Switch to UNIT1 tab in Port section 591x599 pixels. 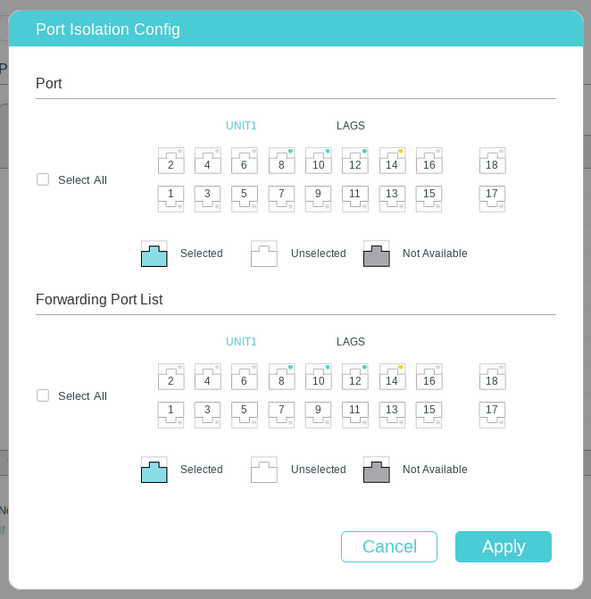click(241, 126)
